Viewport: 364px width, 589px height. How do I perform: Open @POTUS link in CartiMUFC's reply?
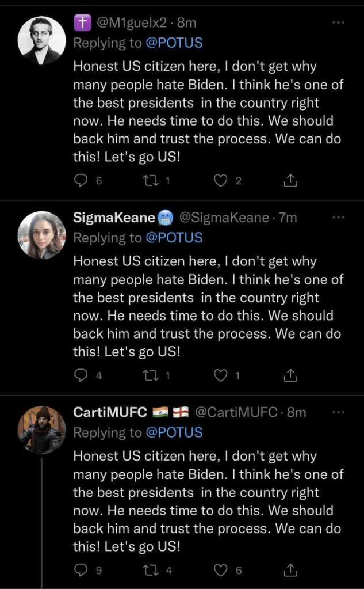(175, 432)
